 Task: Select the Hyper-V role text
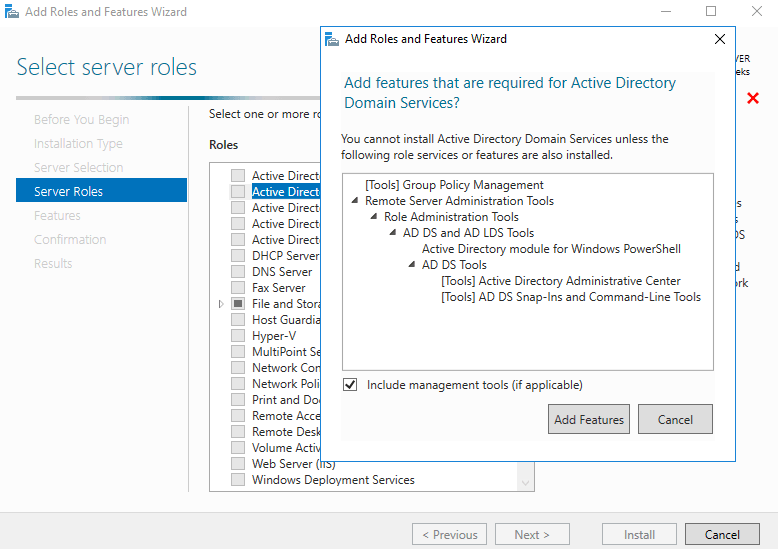pyautogui.click(x=274, y=336)
